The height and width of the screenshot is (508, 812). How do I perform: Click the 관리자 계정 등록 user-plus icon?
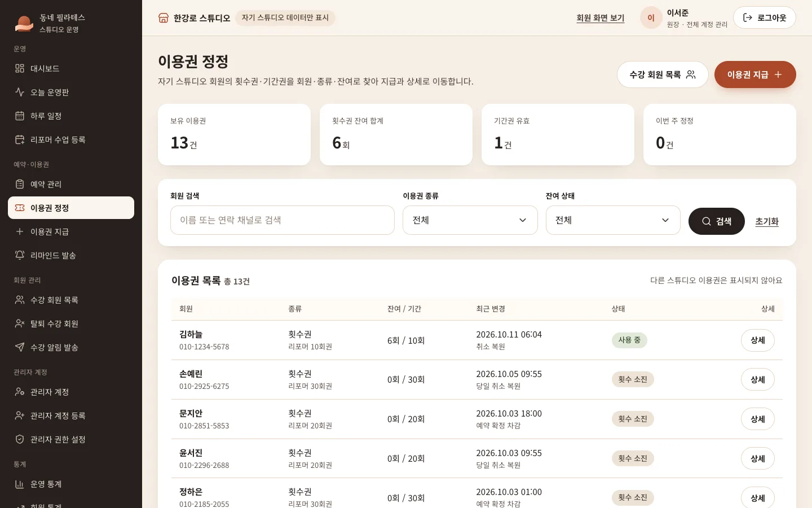click(20, 415)
